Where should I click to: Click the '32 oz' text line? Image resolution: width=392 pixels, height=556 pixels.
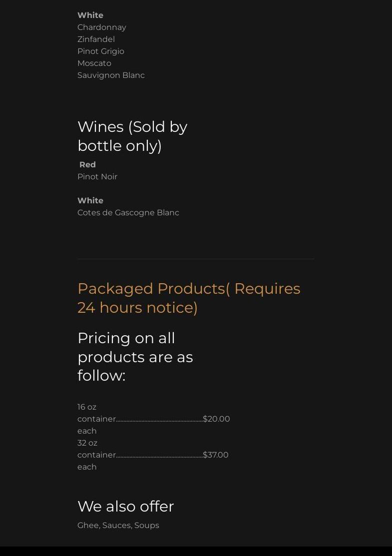click(87, 443)
